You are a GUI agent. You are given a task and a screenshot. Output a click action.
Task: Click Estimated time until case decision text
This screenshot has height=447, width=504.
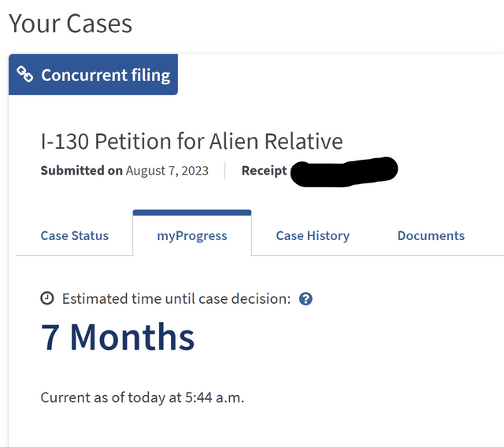coord(176,298)
